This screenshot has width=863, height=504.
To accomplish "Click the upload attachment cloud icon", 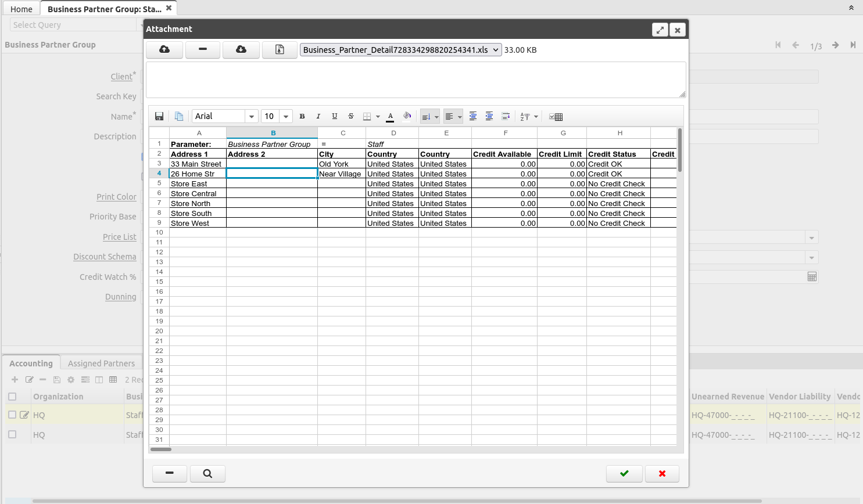I will click(164, 50).
